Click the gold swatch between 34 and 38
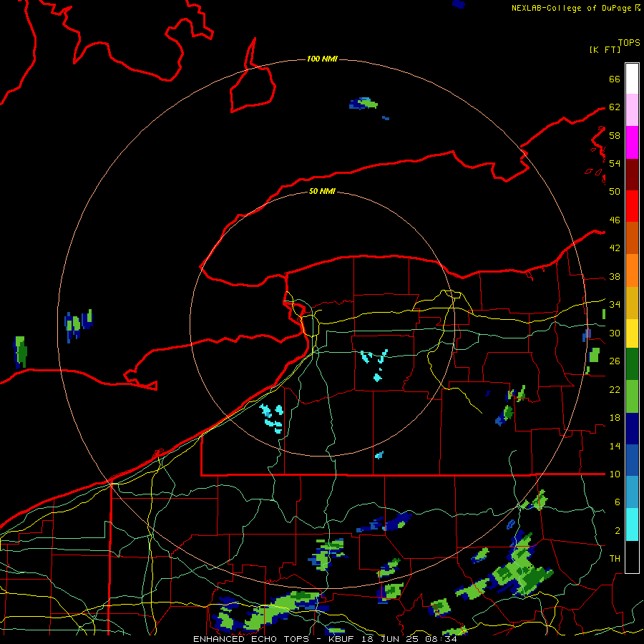The image size is (644, 644). [x=632, y=303]
